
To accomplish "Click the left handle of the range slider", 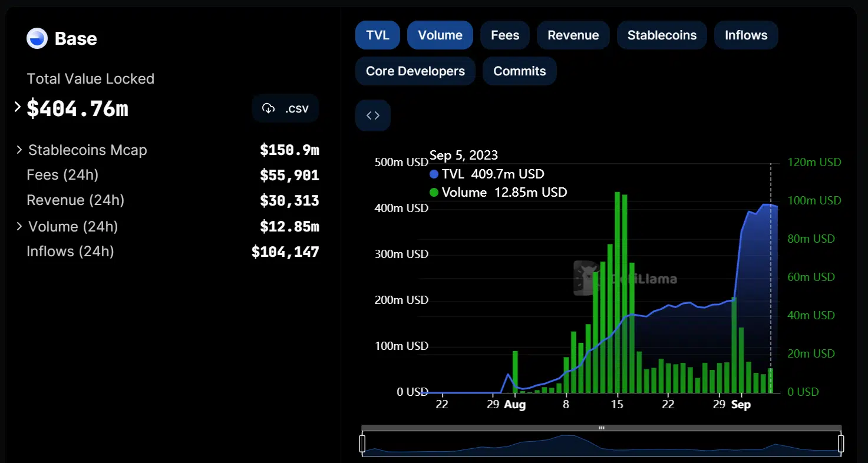I will [x=362, y=444].
